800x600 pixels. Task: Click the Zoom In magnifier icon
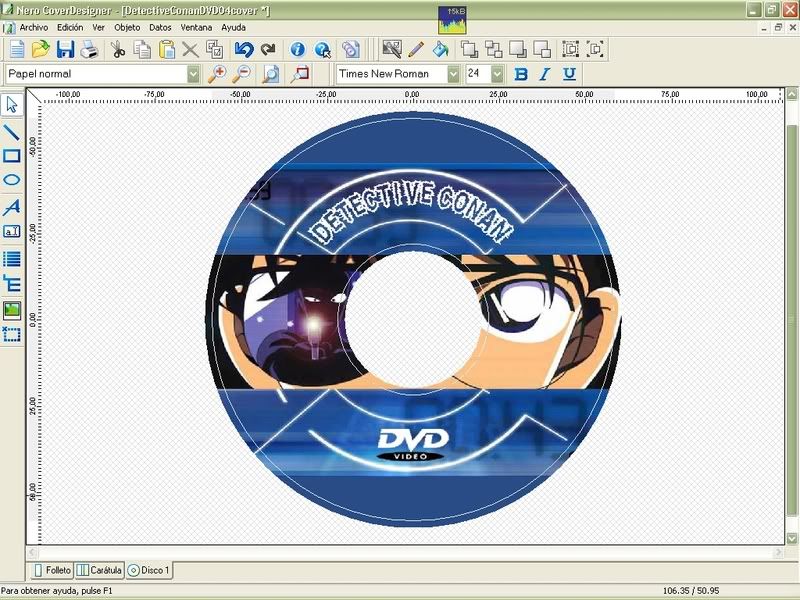click(x=217, y=74)
